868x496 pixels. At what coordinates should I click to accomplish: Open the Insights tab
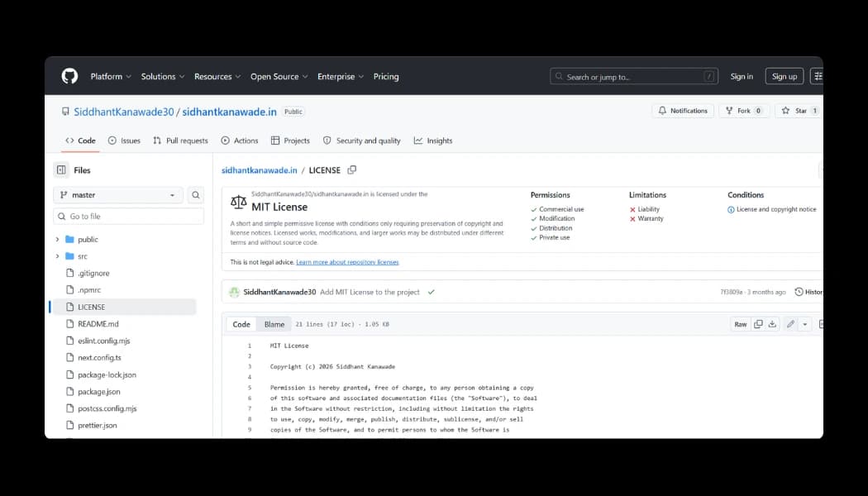433,141
